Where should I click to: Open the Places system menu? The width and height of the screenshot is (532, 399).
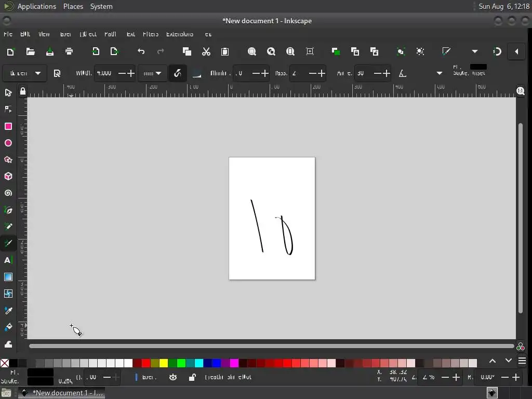pos(73,6)
